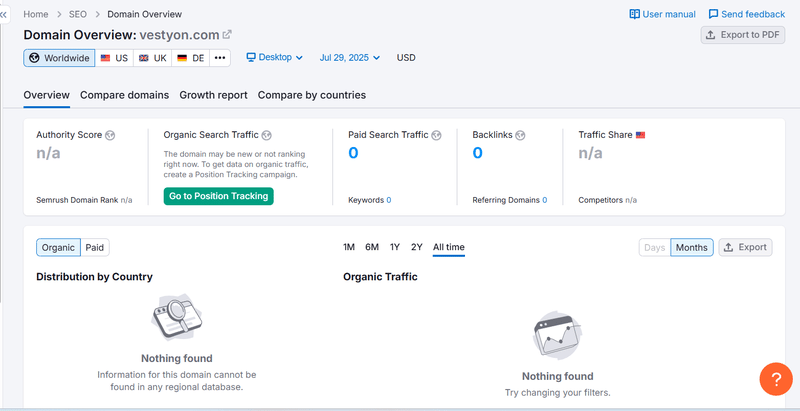Screen dimensions: 800x411
Task: Collapse the sidebar with the double-chevron icon
Action: click(x=4, y=15)
